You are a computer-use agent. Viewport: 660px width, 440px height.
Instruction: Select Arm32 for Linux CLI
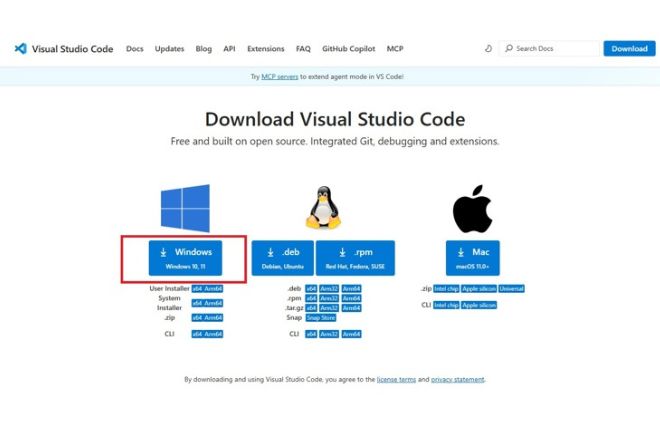click(329, 334)
